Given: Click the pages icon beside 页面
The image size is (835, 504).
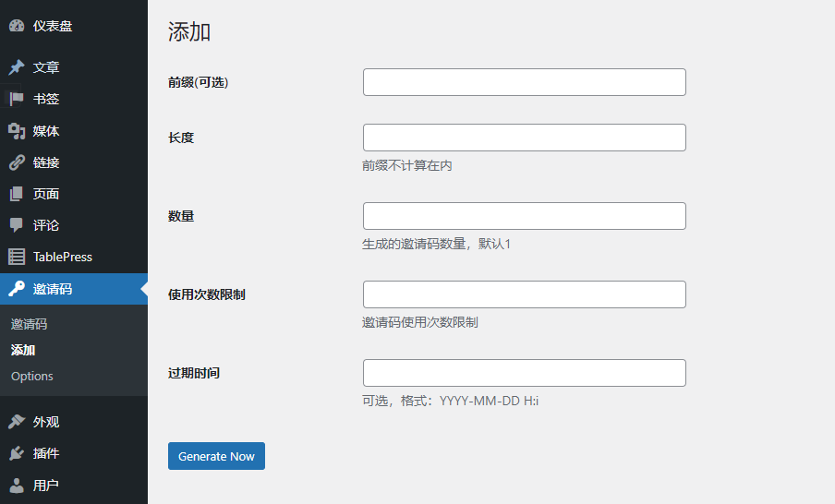Looking at the screenshot, I should pyautogui.click(x=17, y=194).
